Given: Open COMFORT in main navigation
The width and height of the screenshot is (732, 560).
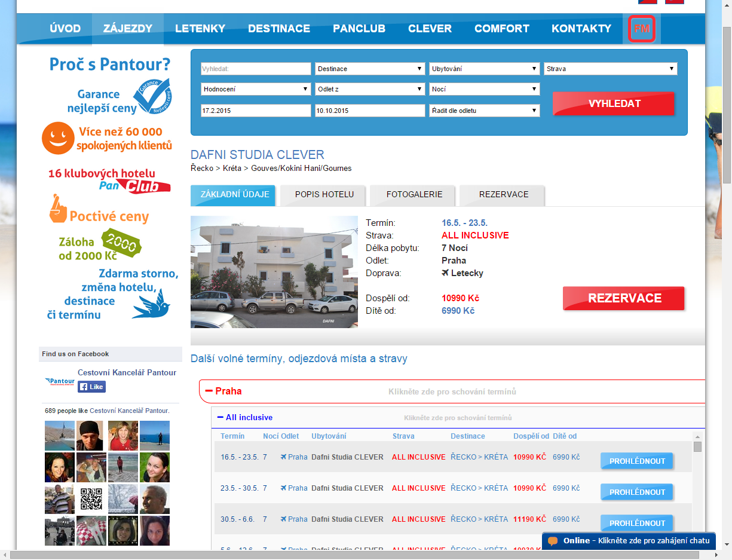Looking at the screenshot, I should (x=502, y=28).
